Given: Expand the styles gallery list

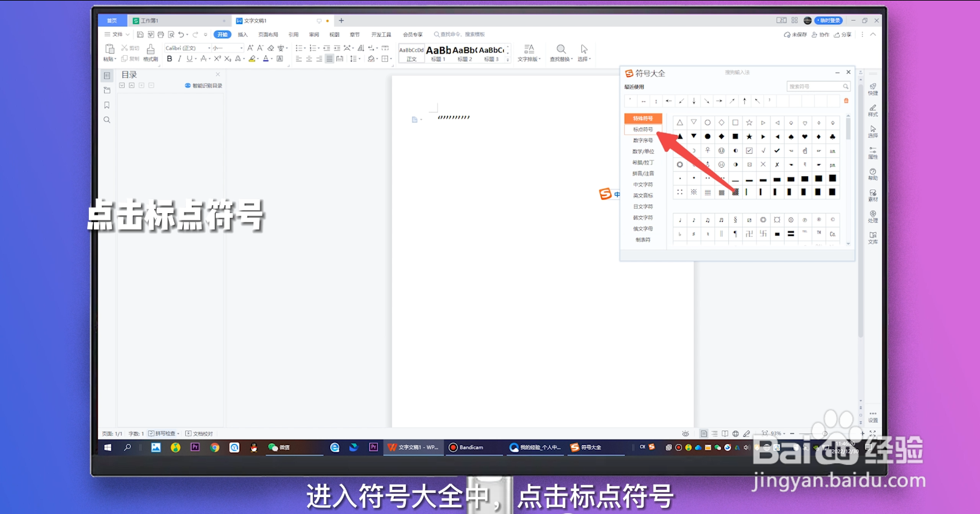Looking at the screenshot, I should (508, 59).
